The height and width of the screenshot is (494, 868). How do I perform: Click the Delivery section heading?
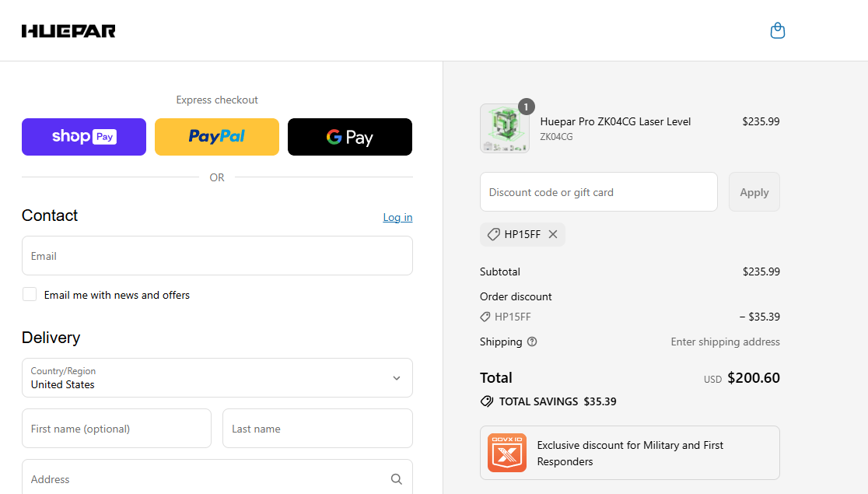click(51, 338)
